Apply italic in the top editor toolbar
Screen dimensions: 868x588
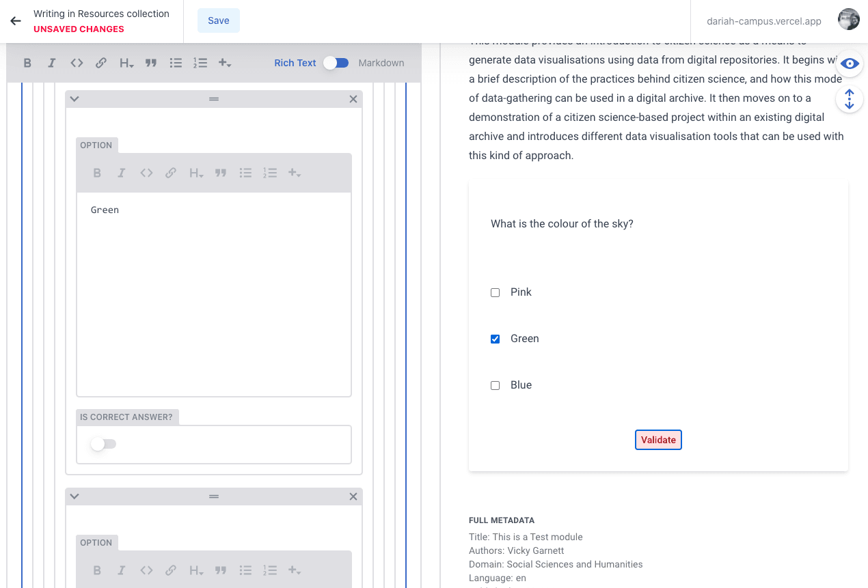click(51, 63)
